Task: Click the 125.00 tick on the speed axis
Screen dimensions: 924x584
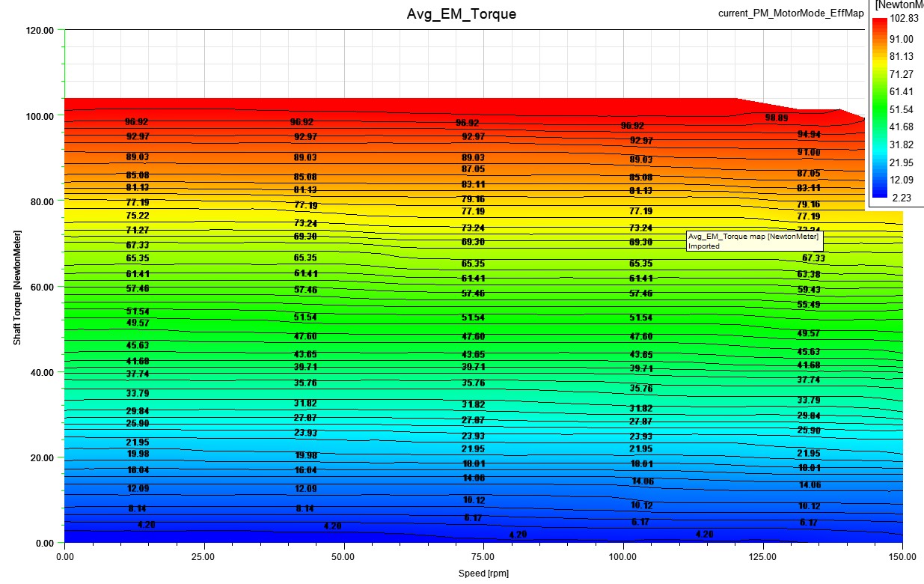Action: 762,557
